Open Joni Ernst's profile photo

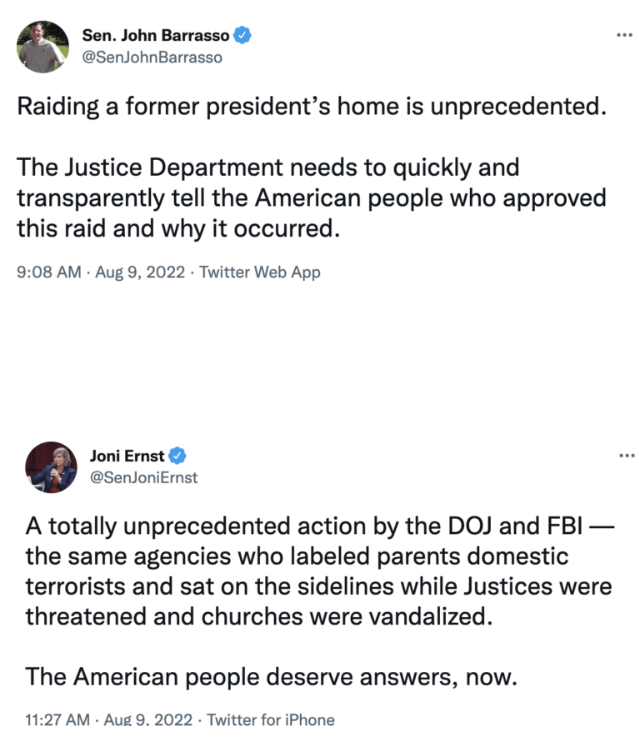point(53,467)
